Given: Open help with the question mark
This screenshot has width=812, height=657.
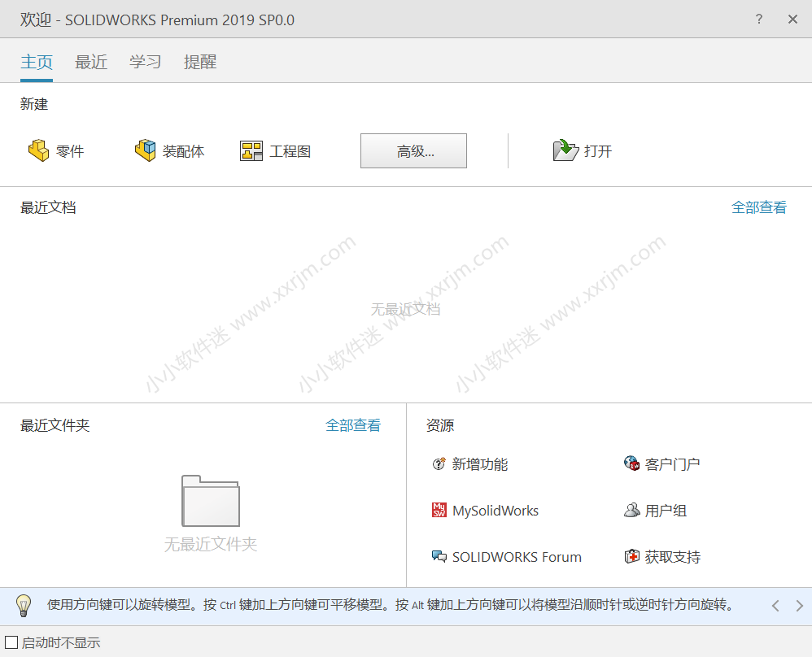Looking at the screenshot, I should click(758, 20).
